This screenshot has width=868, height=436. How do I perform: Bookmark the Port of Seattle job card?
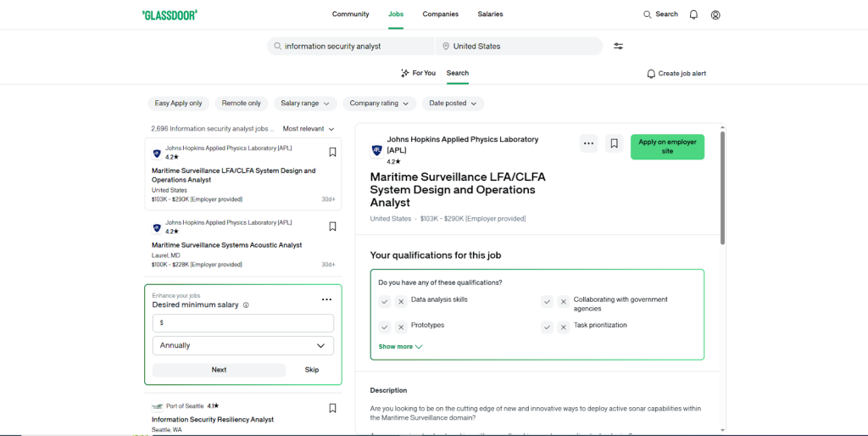(332, 408)
